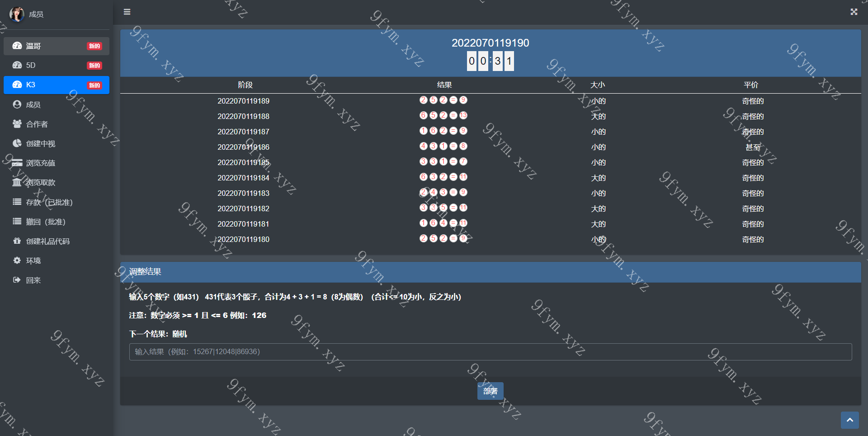This screenshot has height=436, width=868.
Task: Open the 创建礼品代码 sidebar menu
Action: tap(57, 241)
